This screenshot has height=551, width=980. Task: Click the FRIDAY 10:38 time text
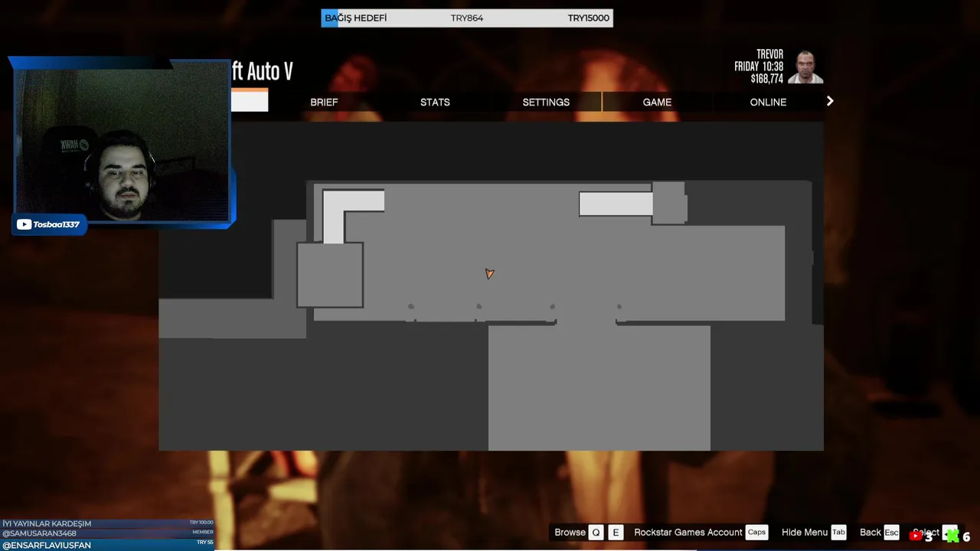[759, 67]
